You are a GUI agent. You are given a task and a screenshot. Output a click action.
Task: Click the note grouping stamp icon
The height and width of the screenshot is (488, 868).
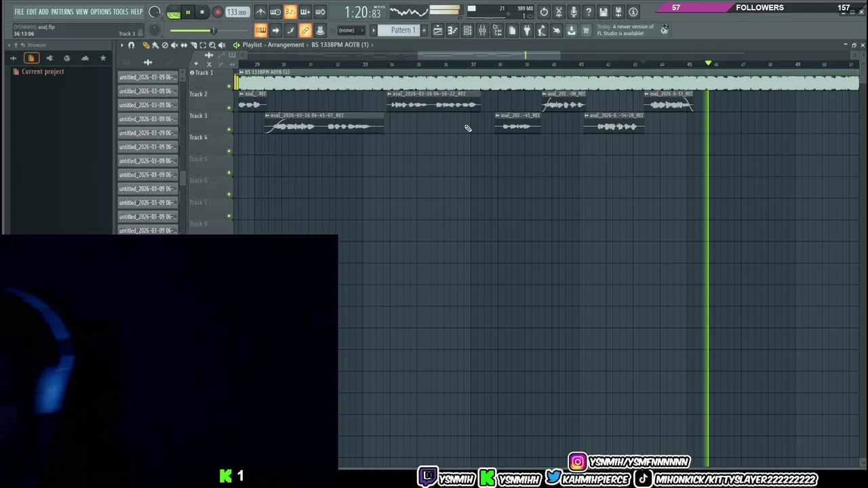[320, 30]
